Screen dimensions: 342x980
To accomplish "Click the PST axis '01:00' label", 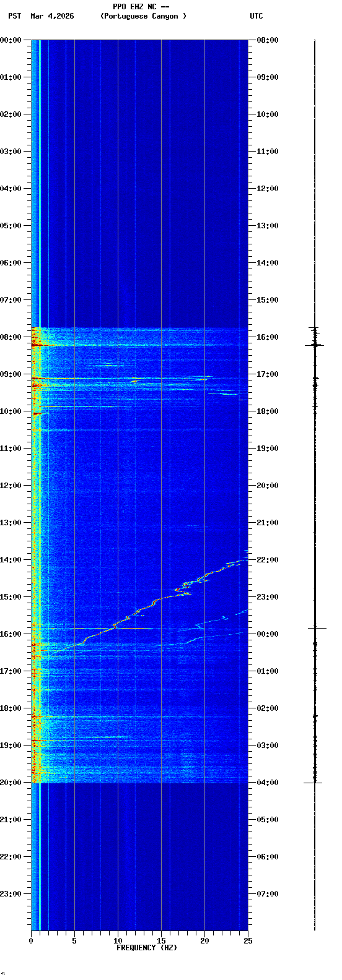I will pyautogui.click(x=11, y=77).
